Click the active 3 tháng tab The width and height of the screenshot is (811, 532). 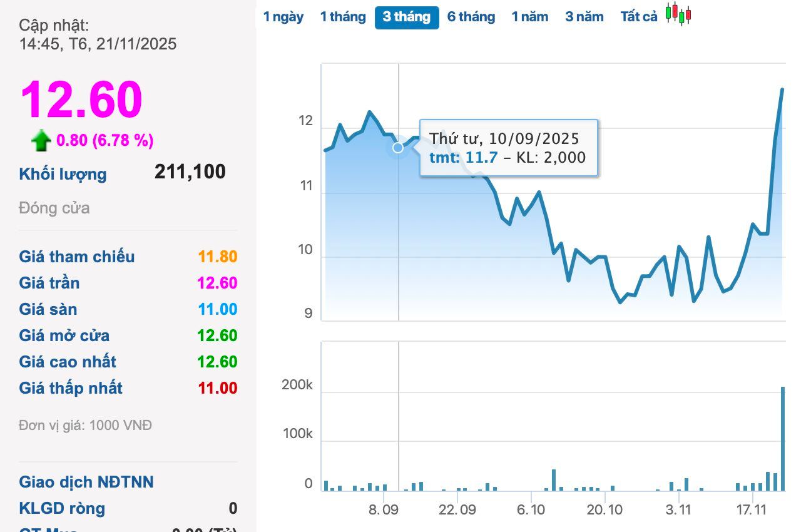click(407, 17)
